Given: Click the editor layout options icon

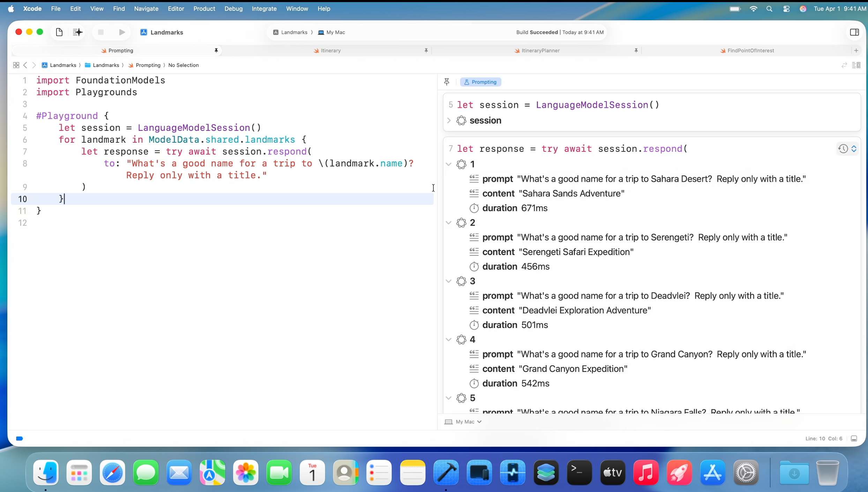Looking at the screenshot, I should coord(856,65).
